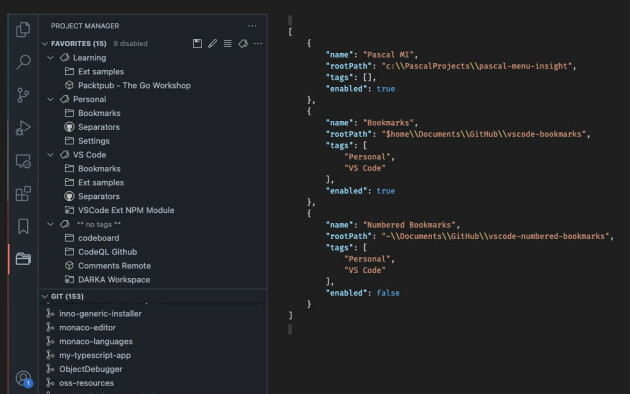This screenshot has height=394, width=630.
Task: Click enabled true under Pascal MI entry
Action: (386, 89)
